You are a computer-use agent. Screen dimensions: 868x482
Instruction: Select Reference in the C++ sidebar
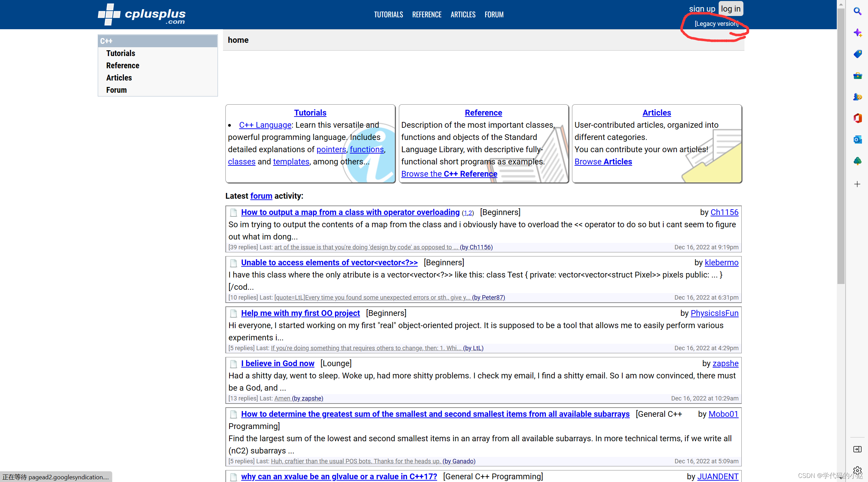123,66
